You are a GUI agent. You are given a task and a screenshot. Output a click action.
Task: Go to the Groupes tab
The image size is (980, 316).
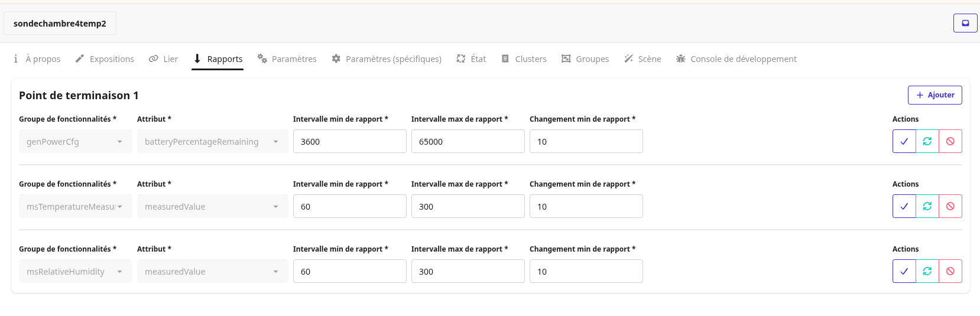585,59
